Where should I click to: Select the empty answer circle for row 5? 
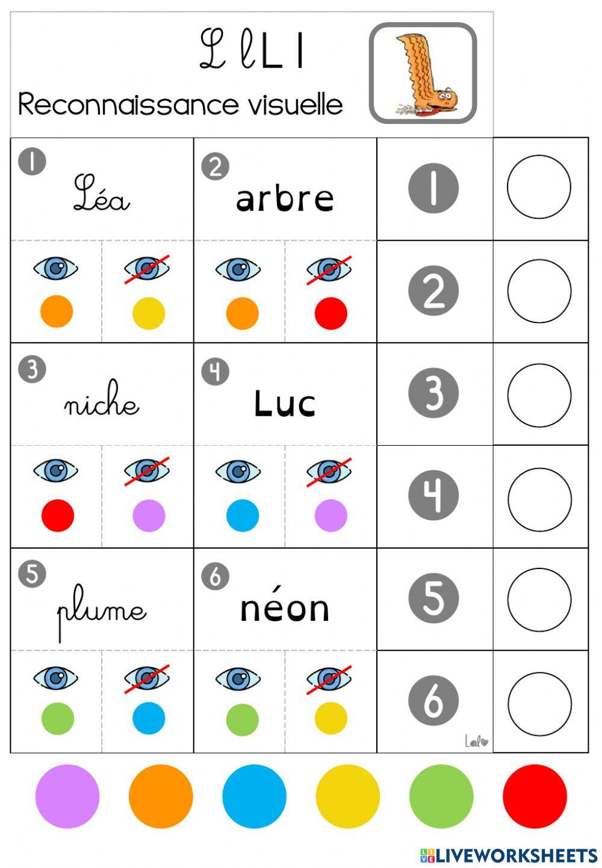[539, 600]
